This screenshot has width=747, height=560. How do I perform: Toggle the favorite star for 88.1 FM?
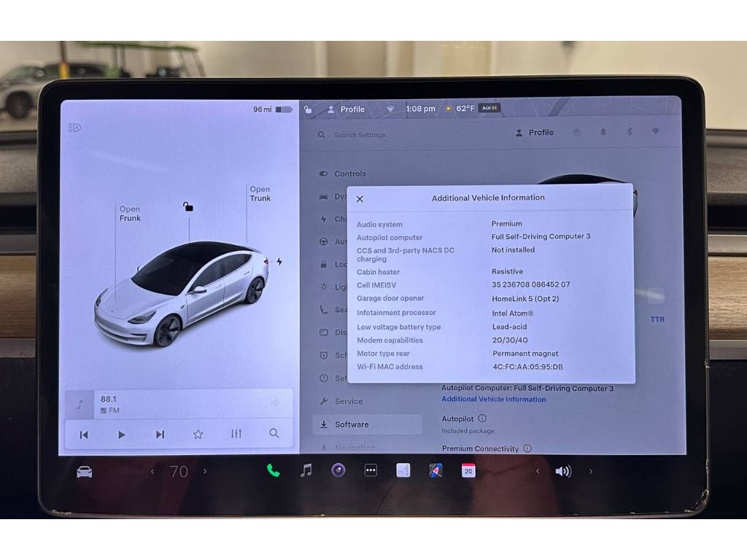(198, 434)
